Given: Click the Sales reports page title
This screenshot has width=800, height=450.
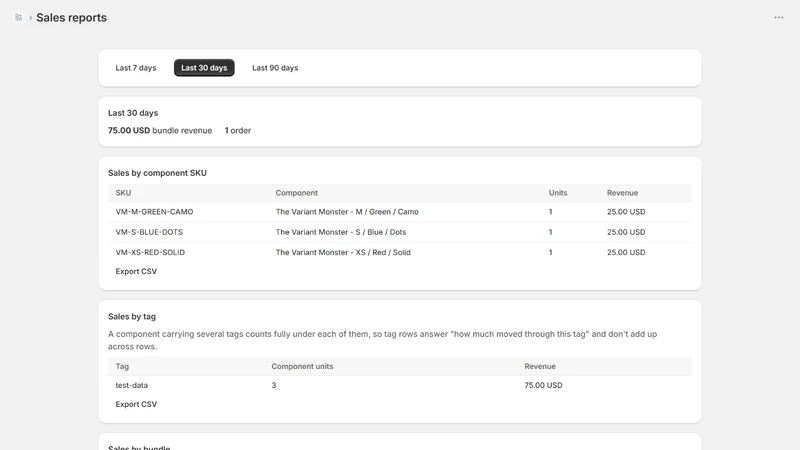Looking at the screenshot, I should pyautogui.click(x=71, y=18).
